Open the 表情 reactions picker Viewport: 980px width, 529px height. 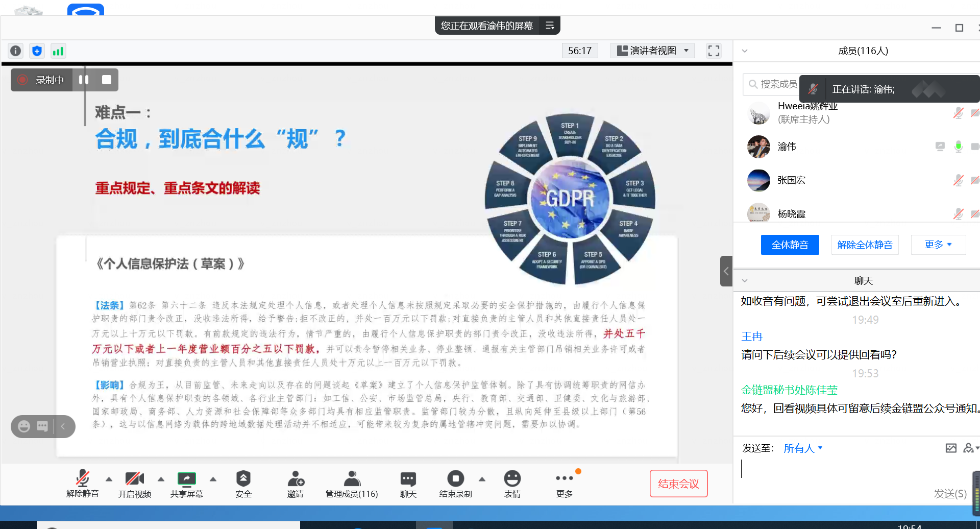tap(512, 484)
